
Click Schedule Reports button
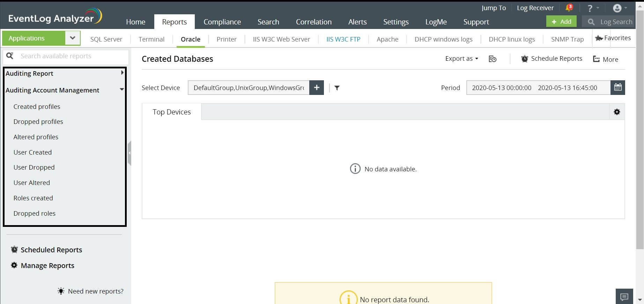[552, 59]
